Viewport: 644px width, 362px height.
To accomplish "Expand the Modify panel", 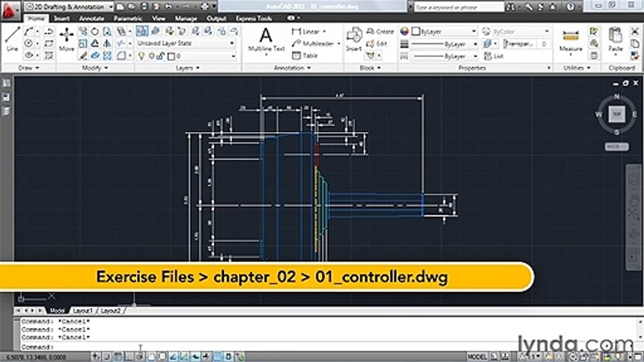I will 95,67.
